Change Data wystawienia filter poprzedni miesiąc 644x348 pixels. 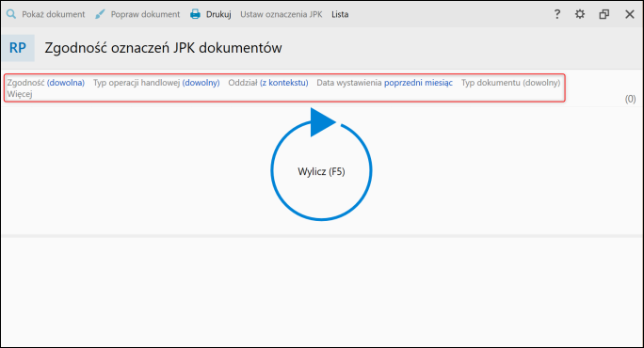418,83
